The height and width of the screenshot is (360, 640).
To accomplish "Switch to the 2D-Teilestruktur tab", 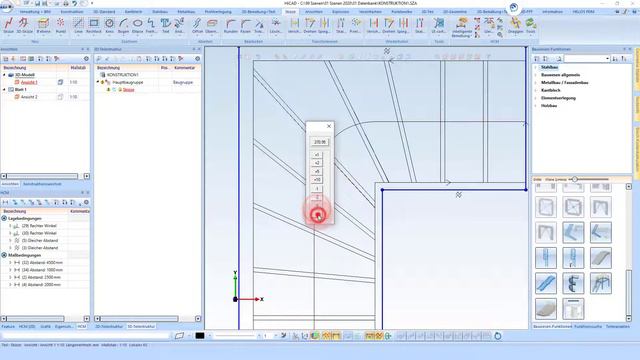I will [x=109, y=327].
